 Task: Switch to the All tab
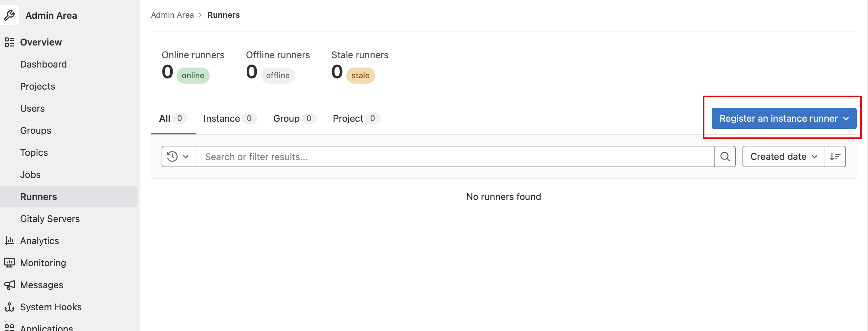click(173, 118)
